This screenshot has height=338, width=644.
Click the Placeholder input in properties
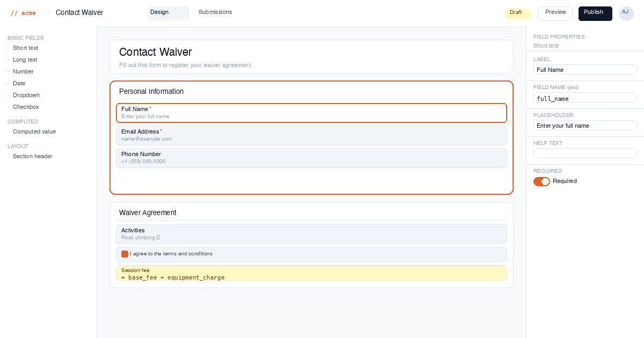pyautogui.click(x=585, y=126)
